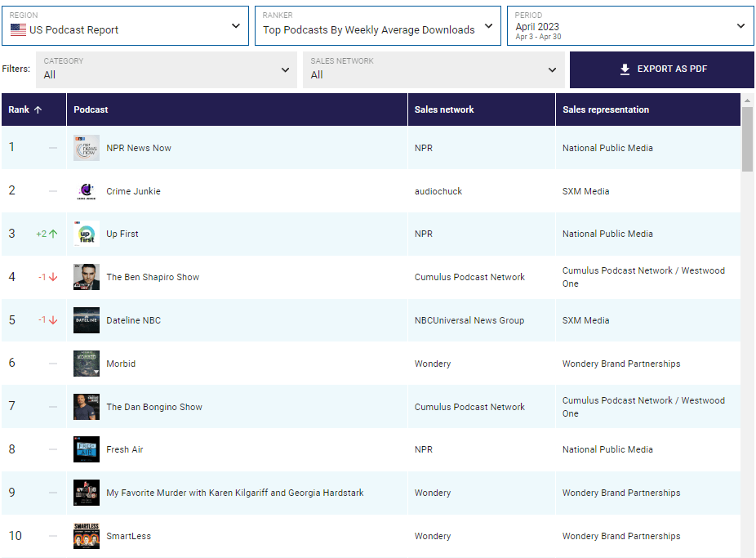The height and width of the screenshot is (558, 756).
Task: Open the Period dropdown showing April 2023
Action: pos(630,26)
